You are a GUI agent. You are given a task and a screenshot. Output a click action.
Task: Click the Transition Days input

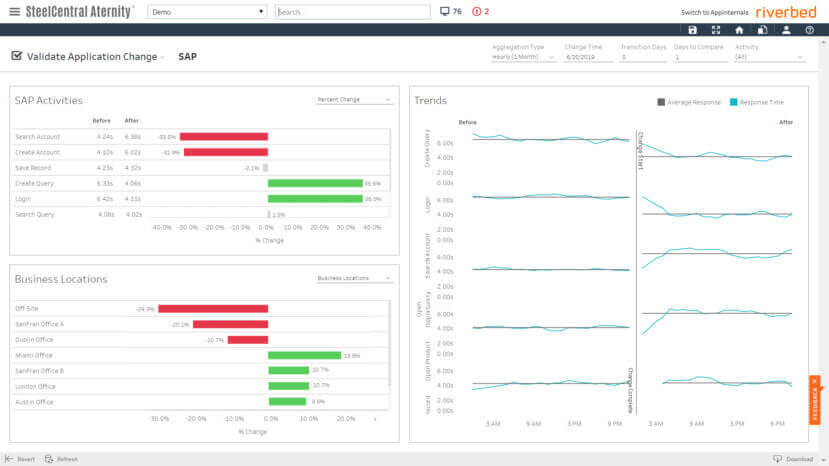643,57
